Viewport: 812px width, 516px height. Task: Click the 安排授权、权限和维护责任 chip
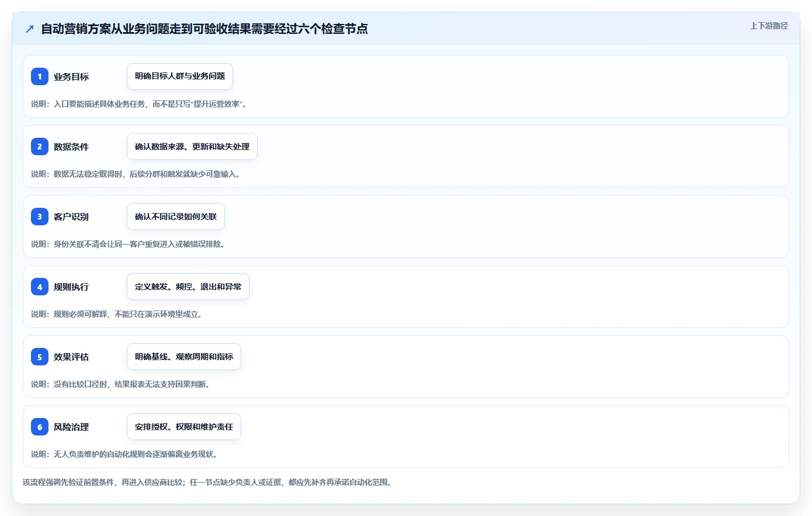point(184,427)
